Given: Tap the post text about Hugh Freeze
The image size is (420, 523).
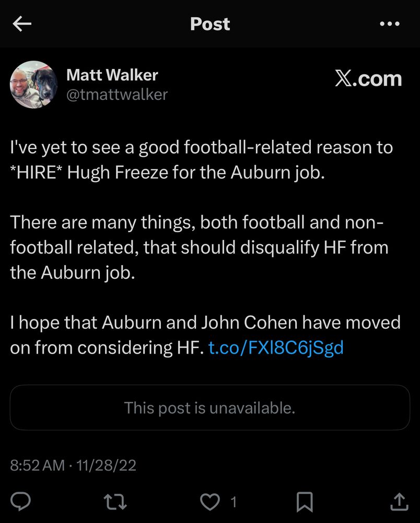Looking at the screenshot, I should [x=201, y=160].
